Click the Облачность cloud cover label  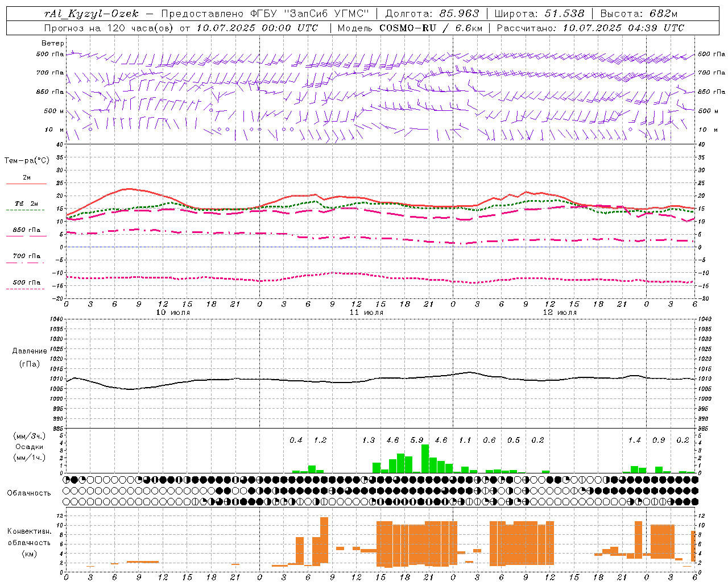tap(29, 493)
